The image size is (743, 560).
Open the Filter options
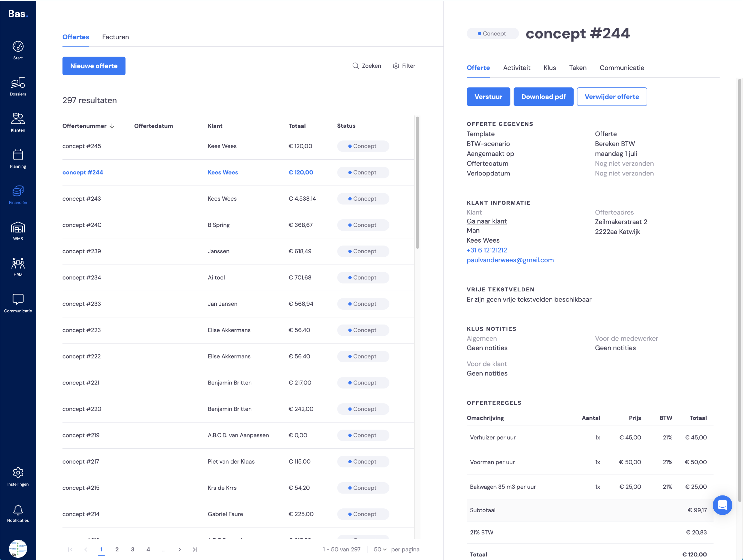click(x=404, y=66)
